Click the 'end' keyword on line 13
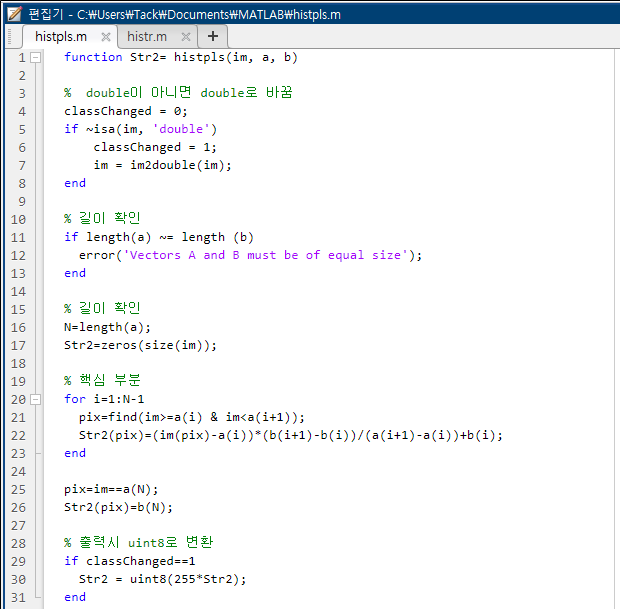The height and width of the screenshot is (609, 620). tap(75, 273)
